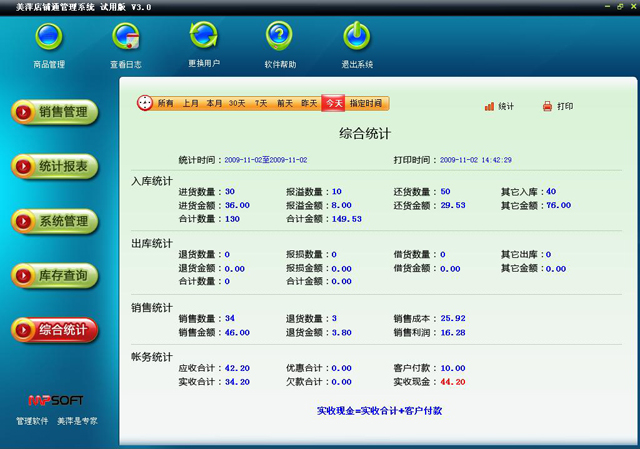Select the 所有 (all) time filter
640x449 pixels.
point(165,103)
